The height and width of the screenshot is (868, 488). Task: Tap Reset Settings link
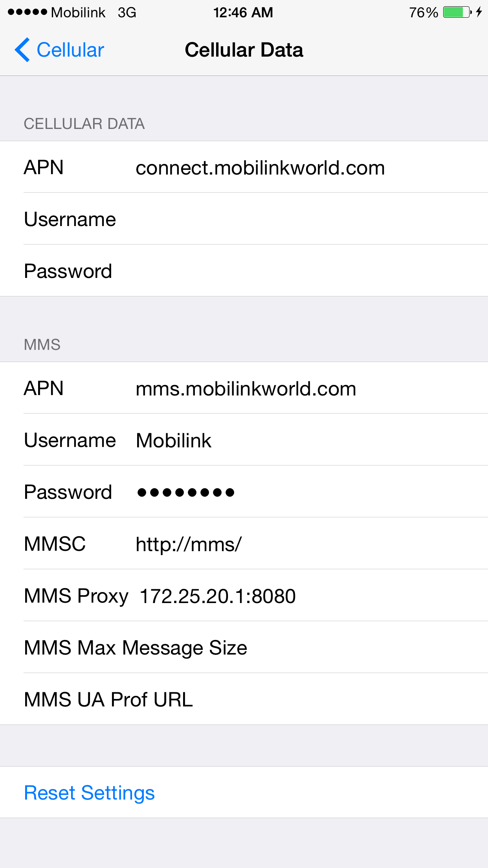(90, 793)
